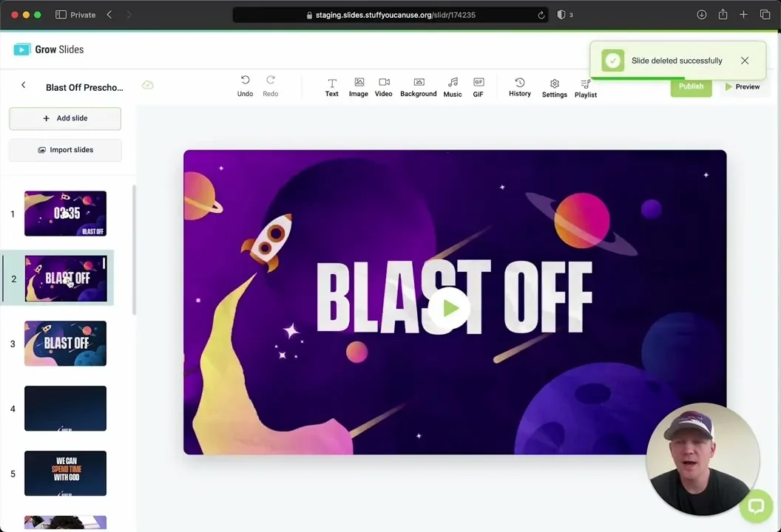
Task: Insert a GIF
Action: coord(479,87)
